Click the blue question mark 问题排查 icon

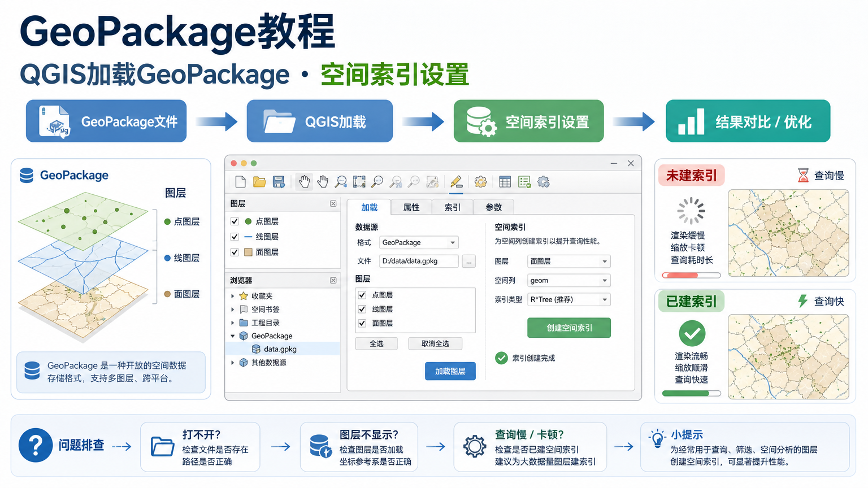(36, 446)
